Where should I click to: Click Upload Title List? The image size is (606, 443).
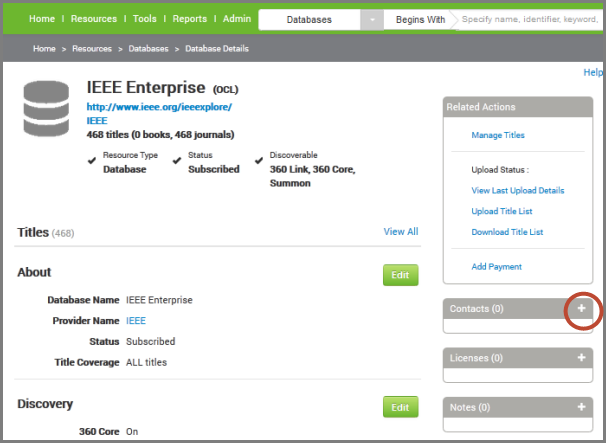(x=502, y=211)
